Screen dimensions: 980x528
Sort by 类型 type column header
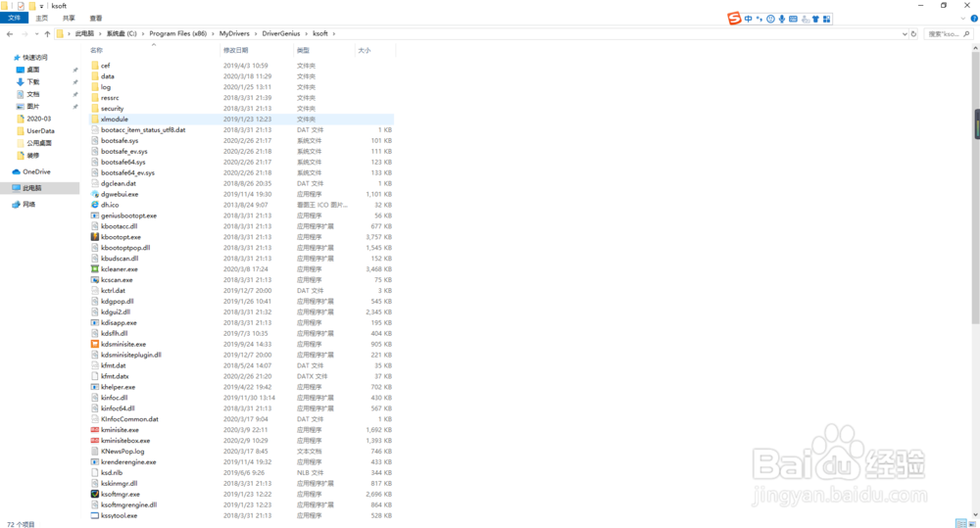(303, 50)
